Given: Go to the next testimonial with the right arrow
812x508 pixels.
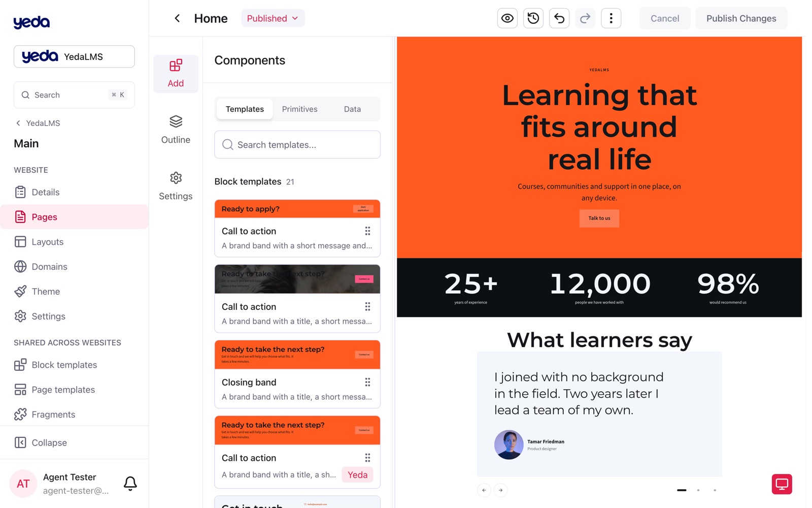Looking at the screenshot, I should point(500,490).
